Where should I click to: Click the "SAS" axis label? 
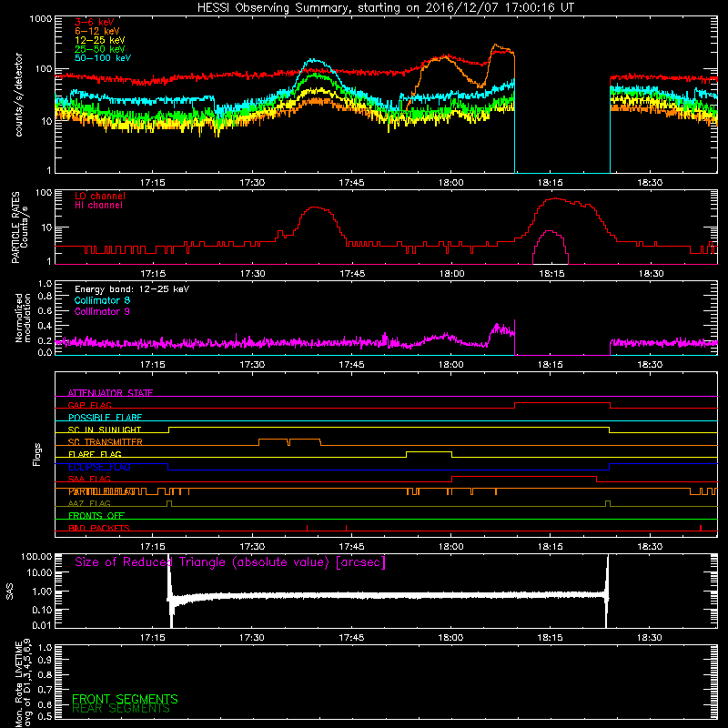[10, 591]
